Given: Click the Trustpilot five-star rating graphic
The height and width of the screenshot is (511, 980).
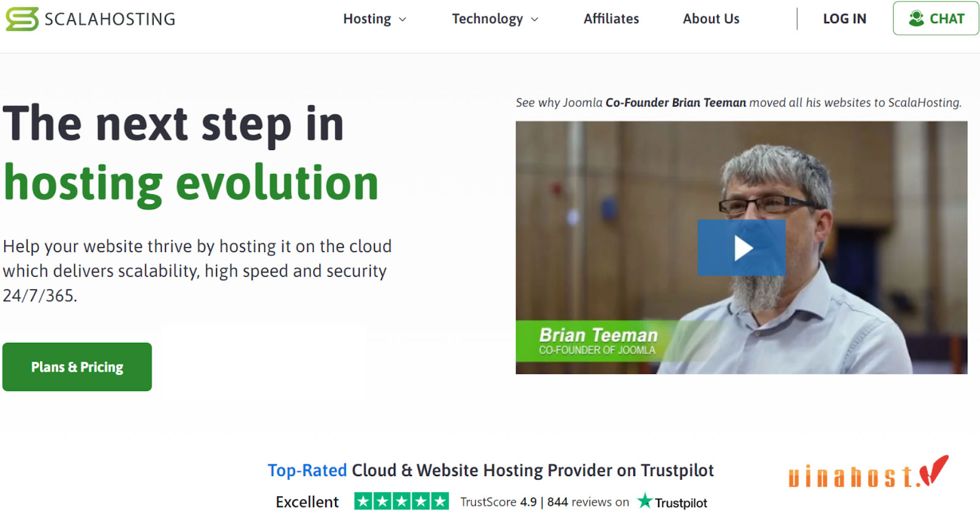Looking at the screenshot, I should [401, 501].
